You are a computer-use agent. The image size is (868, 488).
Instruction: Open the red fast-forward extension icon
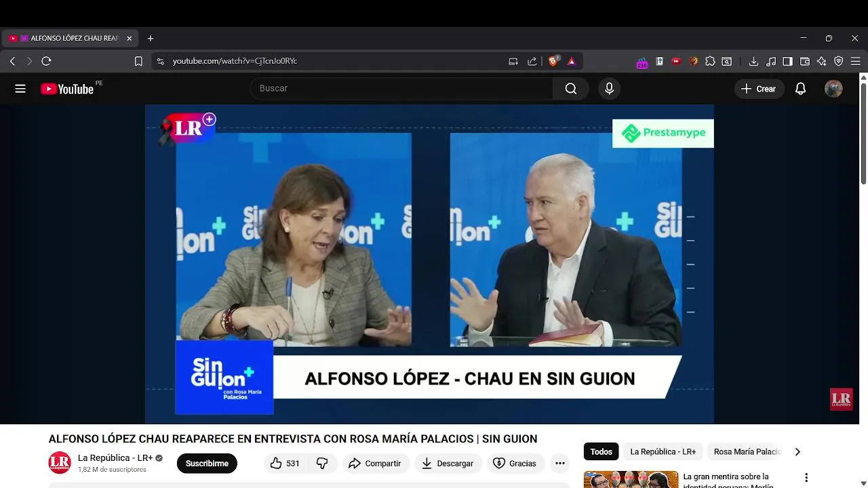[676, 61]
